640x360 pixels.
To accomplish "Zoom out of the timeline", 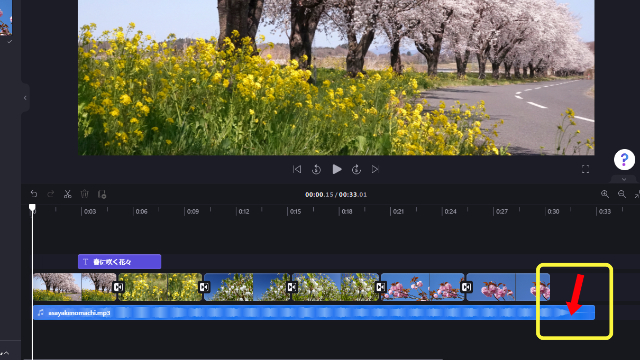I will pos(622,194).
